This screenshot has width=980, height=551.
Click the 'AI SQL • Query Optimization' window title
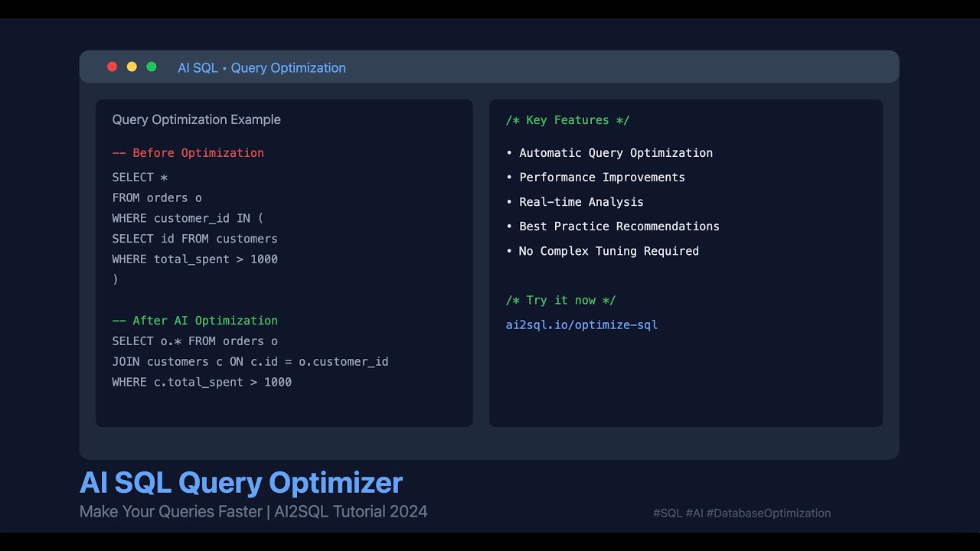click(262, 67)
